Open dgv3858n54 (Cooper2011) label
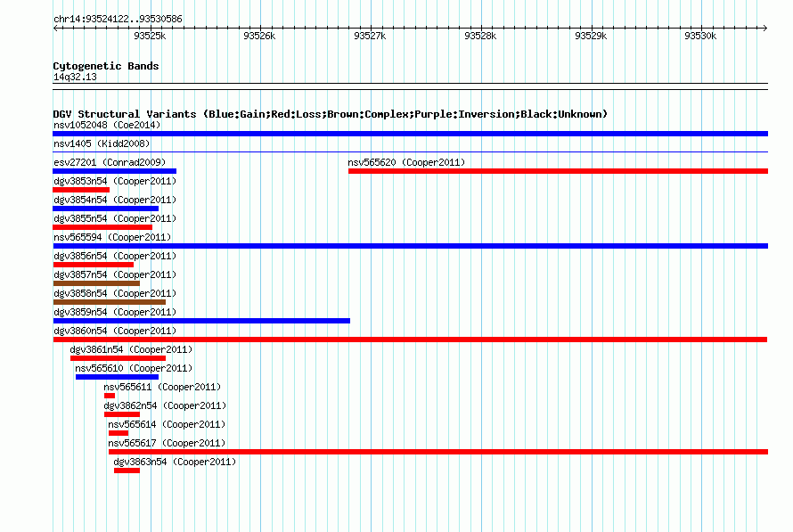The width and height of the screenshot is (793, 532). (x=115, y=293)
